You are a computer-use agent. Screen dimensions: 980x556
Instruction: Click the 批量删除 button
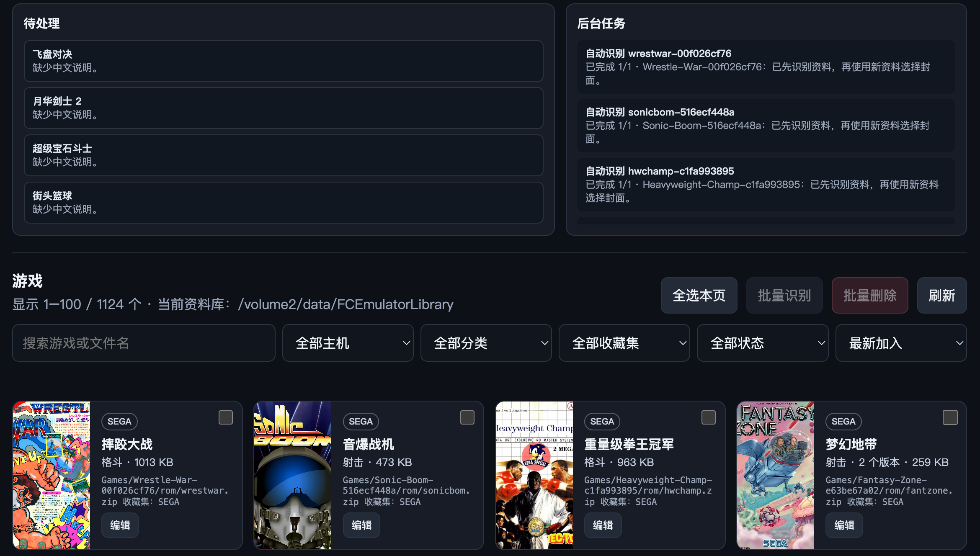pyautogui.click(x=870, y=296)
